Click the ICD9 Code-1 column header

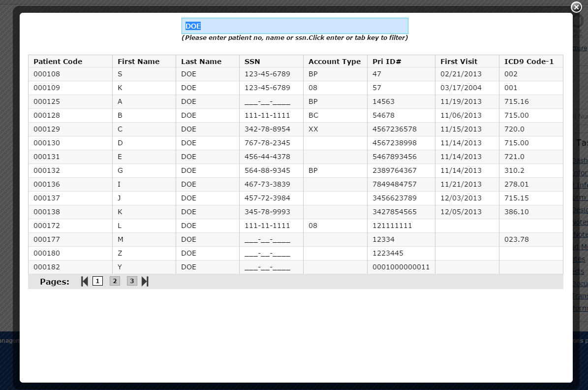click(x=528, y=62)
